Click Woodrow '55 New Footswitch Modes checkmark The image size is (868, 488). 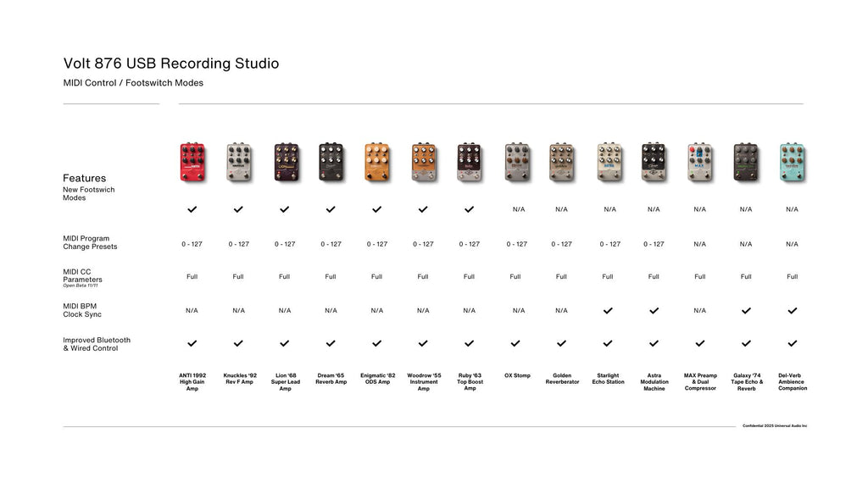pyautogui.click(x=423, y=208)
